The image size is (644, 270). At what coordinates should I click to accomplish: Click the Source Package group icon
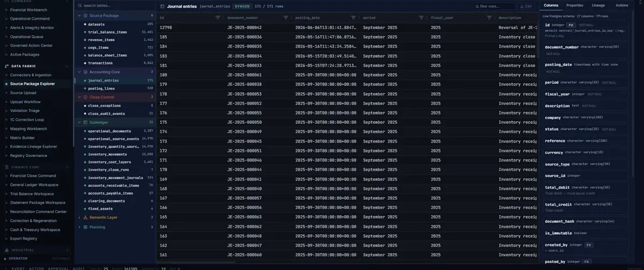pos(85,16)
